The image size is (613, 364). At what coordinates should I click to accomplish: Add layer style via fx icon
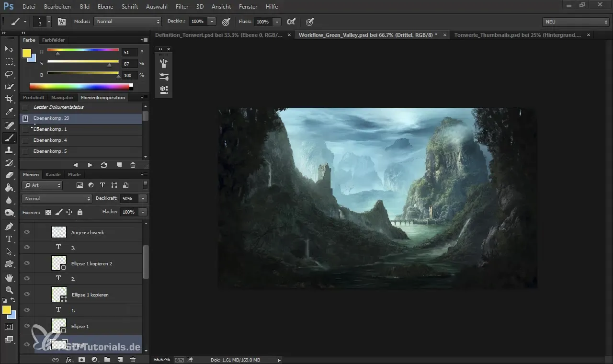68,359
